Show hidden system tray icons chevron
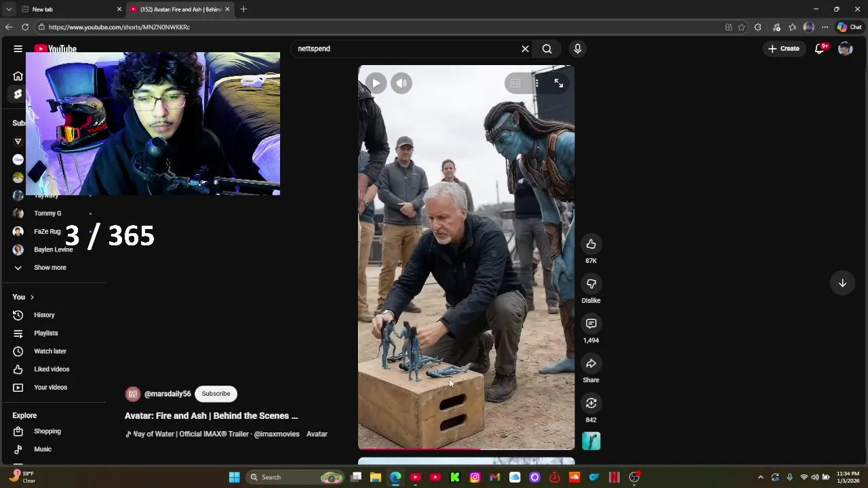868x488 pixels. [x=760, y=477]
